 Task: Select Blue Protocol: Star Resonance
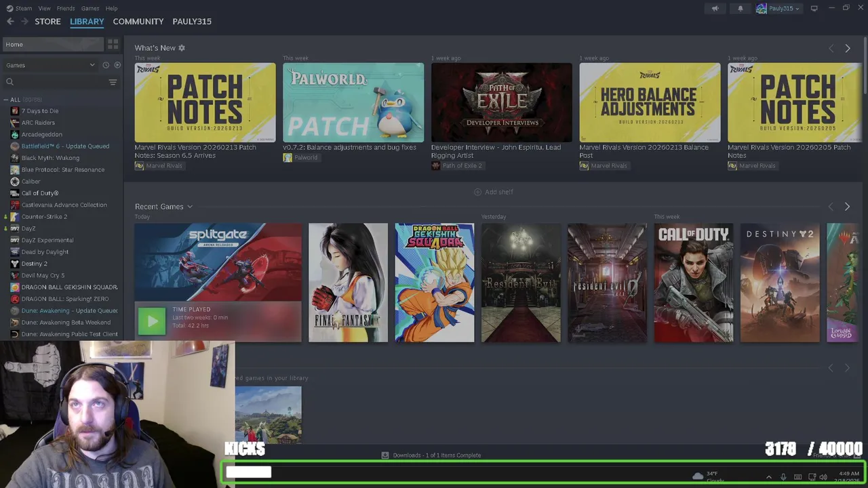click(x=62, y=169)
